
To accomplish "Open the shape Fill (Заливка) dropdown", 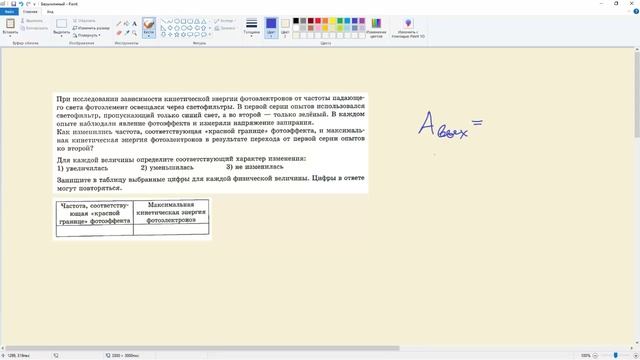I will [225, 28].
